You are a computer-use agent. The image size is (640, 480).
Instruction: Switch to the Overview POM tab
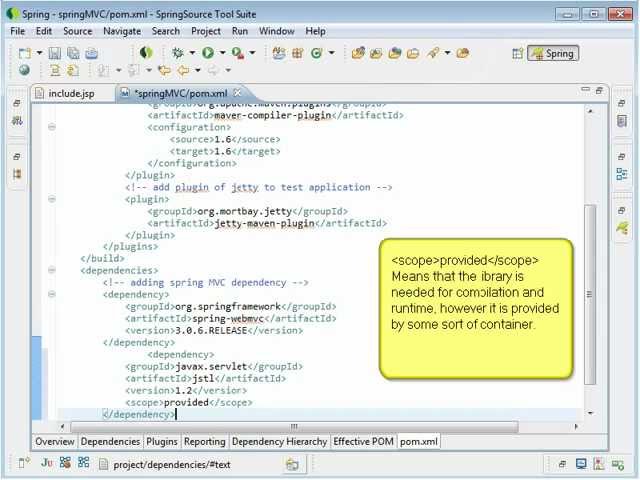[55, 442]
